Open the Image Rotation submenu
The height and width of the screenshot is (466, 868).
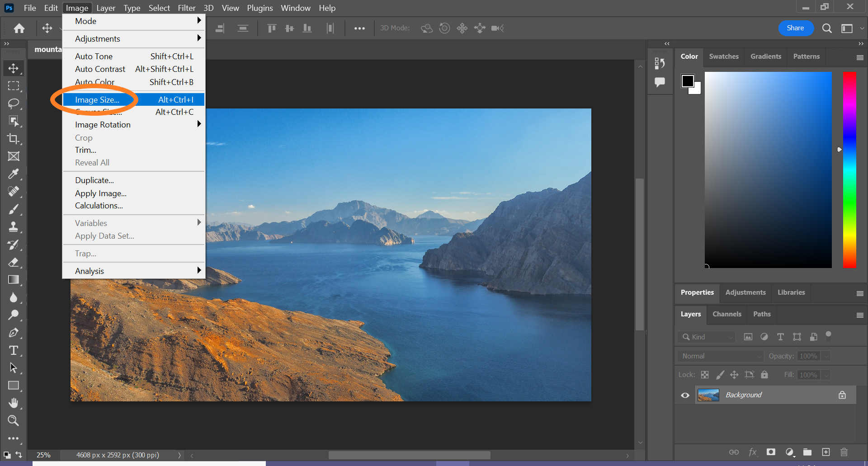(134, 125)
